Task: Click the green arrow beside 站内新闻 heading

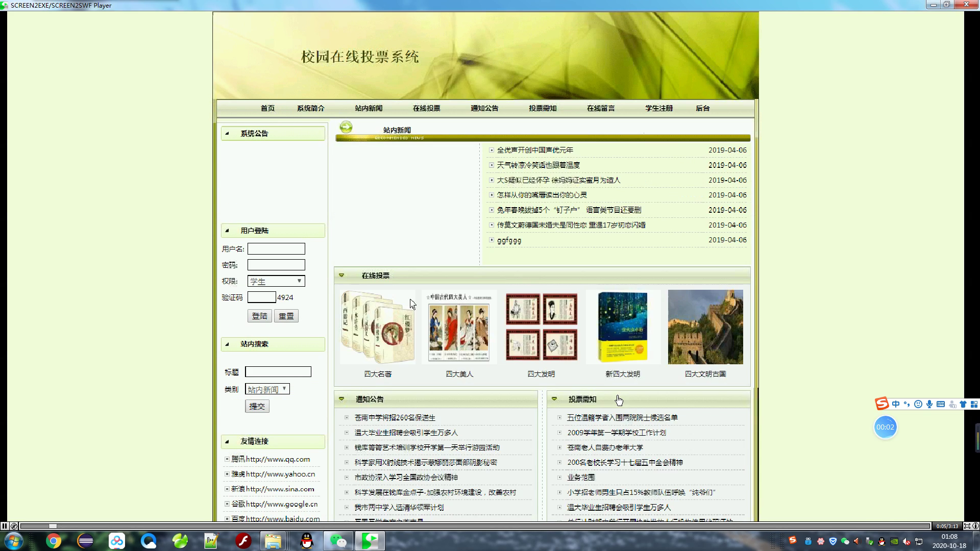Action: 346,127
